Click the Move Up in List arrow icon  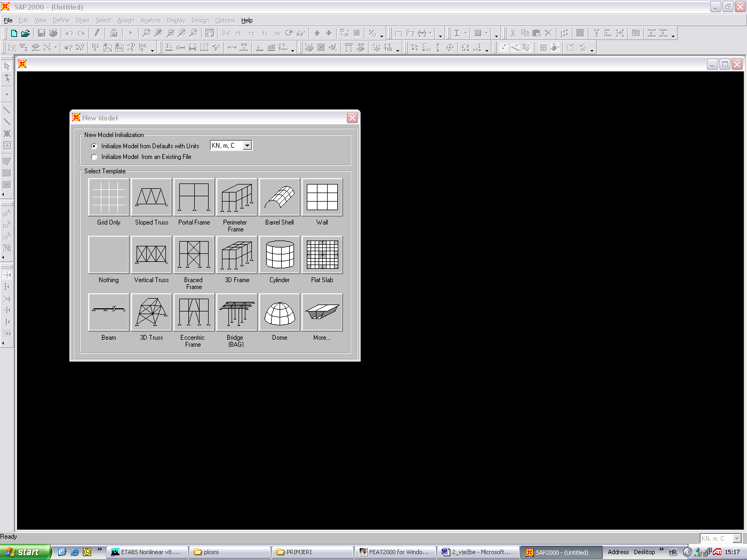[x=317, y=33]
